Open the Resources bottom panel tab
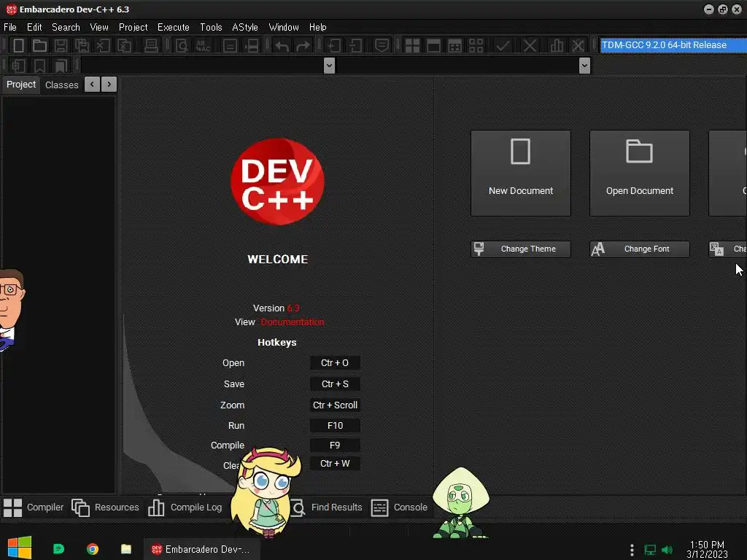This screenshot has height=560, width=747. click(105, 507)
